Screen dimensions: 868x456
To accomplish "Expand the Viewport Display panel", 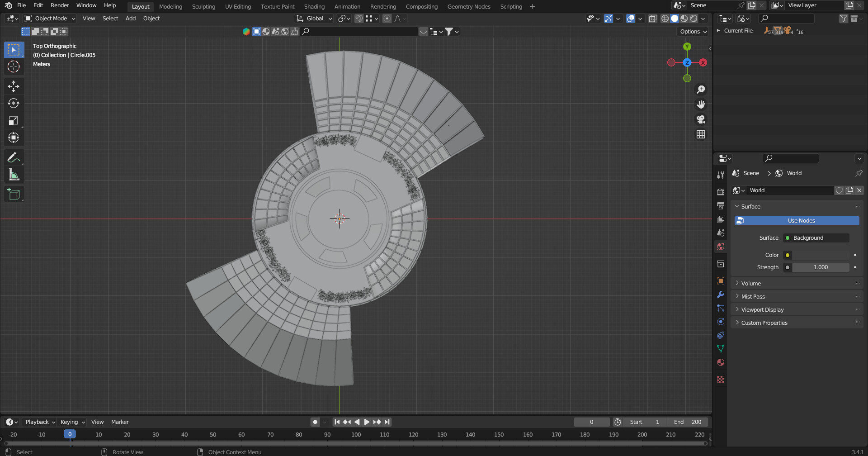I will [x=762, y=309].
